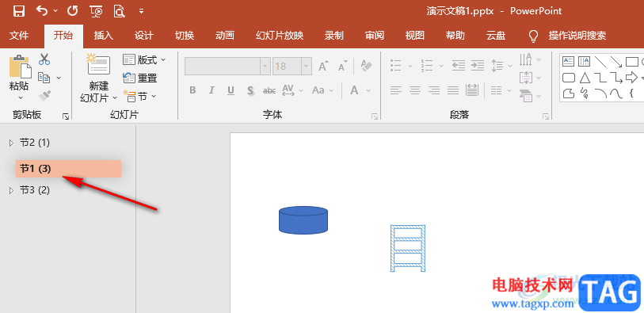This screenshot has width=644, height=313.
Task: Click the Convert to SmartArt icon
Action: pos(526,96)
